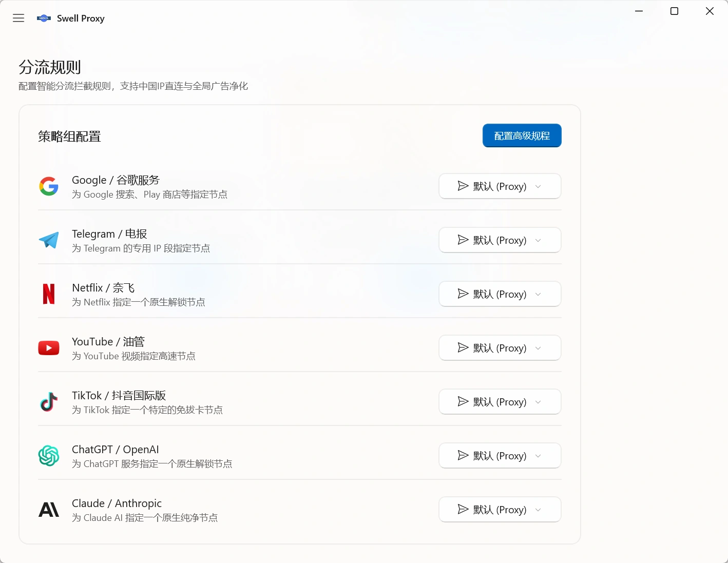Click the TikTok / 抖音国际版 label
The height and width of the screenshot is (563, 728).
[119, 396]
